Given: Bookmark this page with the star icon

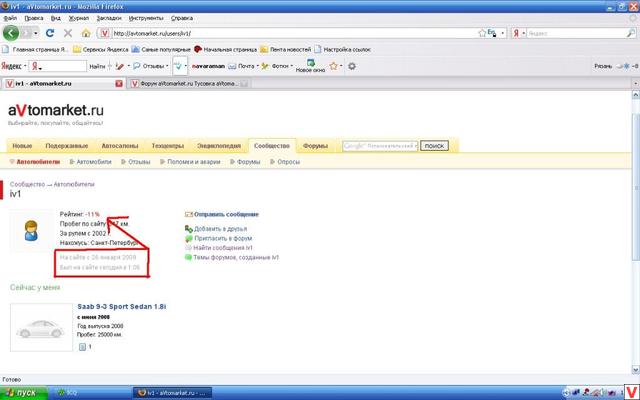Looking at the screenshot, I should (x=482, y=33).
